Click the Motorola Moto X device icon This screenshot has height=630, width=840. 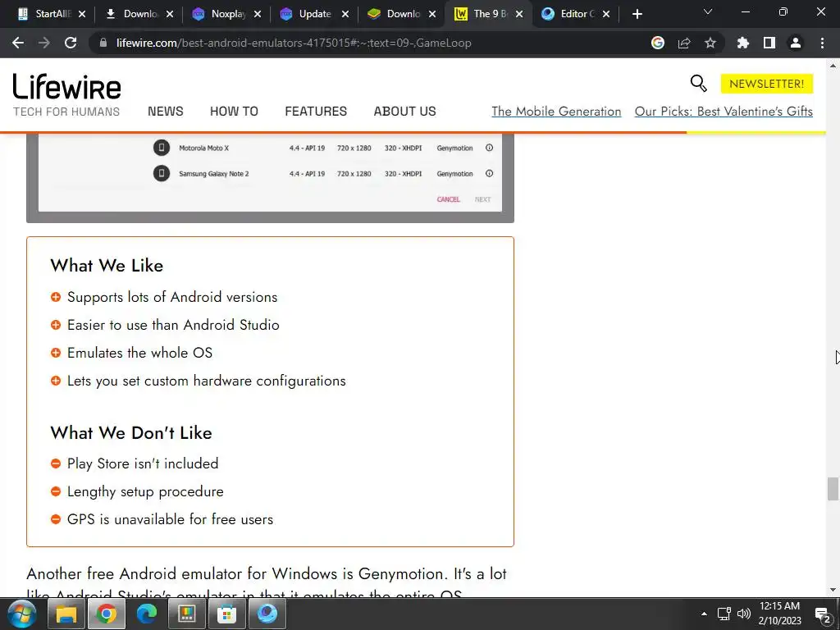(x=162, y=148)
